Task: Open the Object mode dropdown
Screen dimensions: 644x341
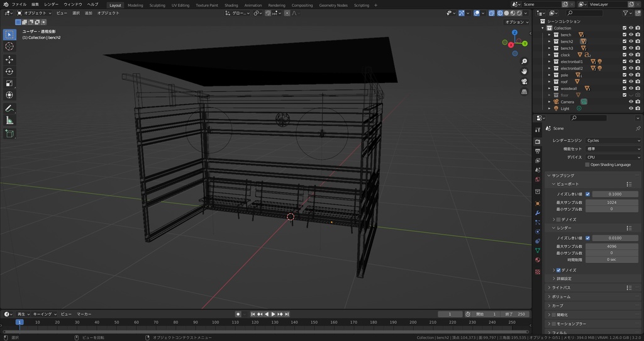Action: (35, 13)
